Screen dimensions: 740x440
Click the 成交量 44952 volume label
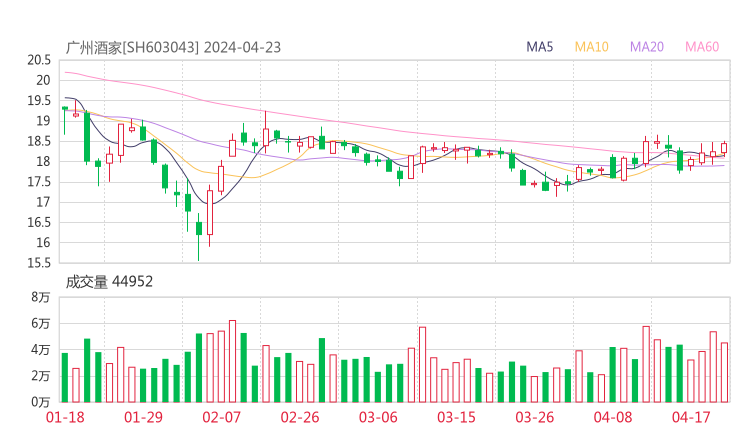(109, 282)
